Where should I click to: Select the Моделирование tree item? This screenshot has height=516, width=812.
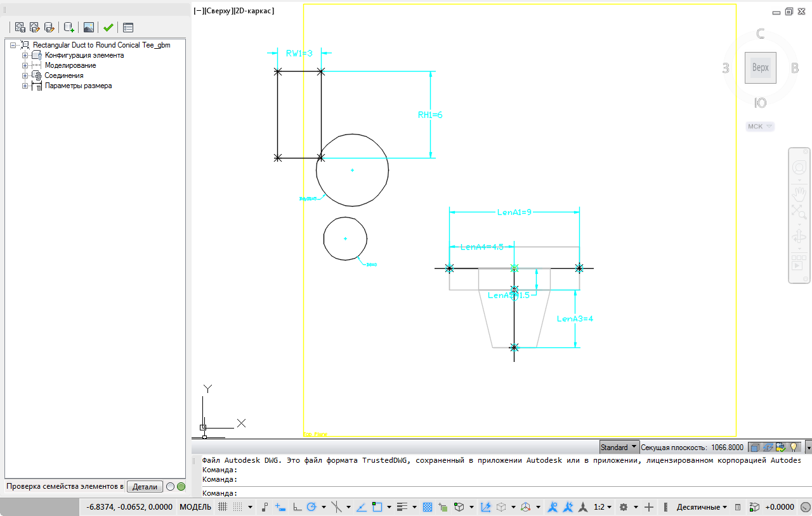pos(70,65)
